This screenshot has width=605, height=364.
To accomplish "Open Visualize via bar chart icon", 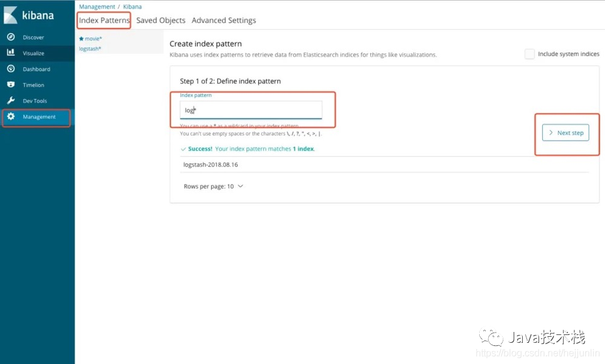I will click(11, 53).
